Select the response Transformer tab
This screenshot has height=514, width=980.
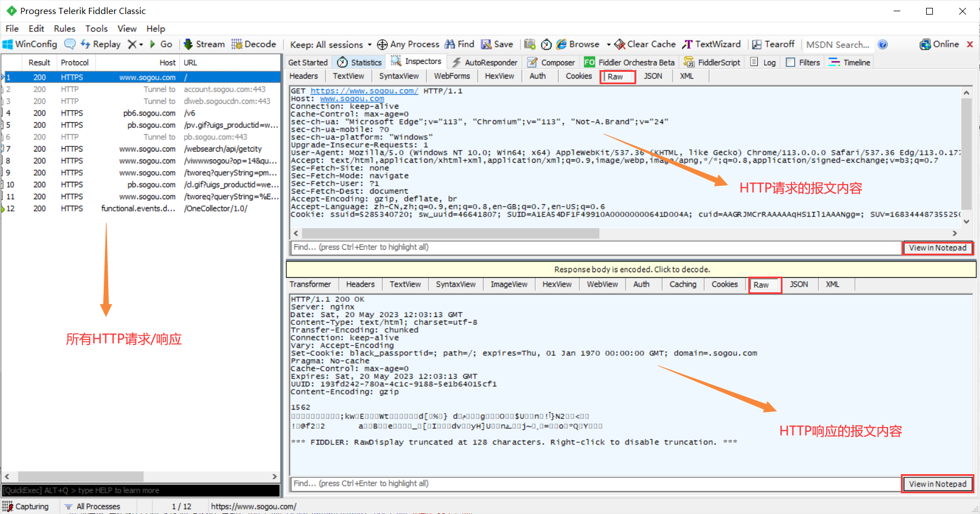pyautogui.click(x=310, y=284)
